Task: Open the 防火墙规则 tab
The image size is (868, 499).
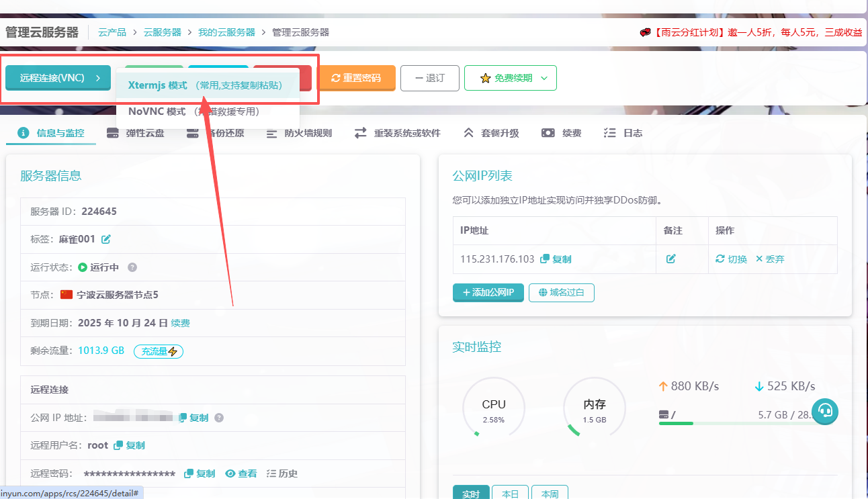Action: click(300, 133)
